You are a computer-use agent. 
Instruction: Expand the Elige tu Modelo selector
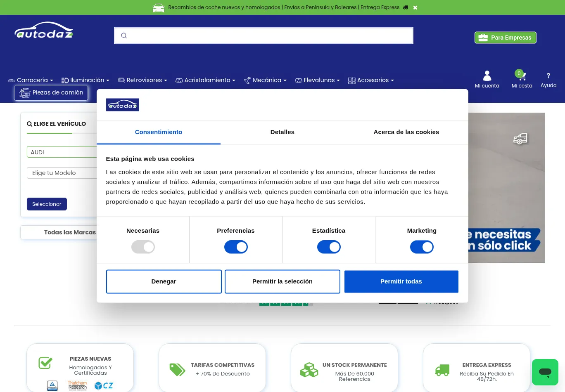click(x=62, y=173)
